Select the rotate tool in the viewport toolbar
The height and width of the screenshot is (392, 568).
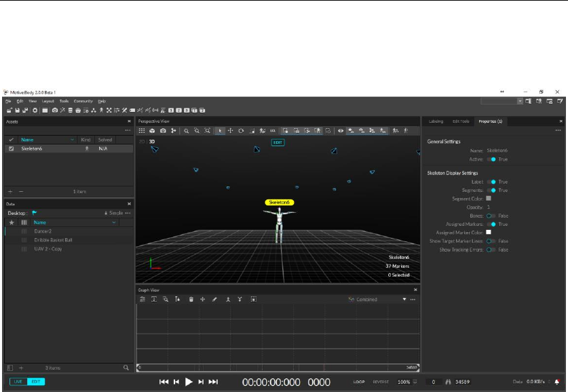point(241,130)
